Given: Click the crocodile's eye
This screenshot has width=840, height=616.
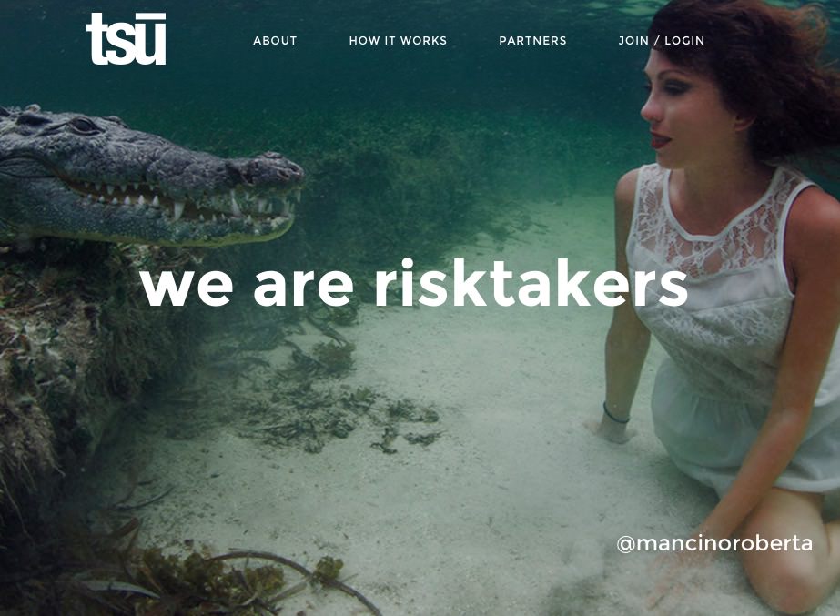Looking at the screenshot, I should pyautogui.click(x=85, y=126).
